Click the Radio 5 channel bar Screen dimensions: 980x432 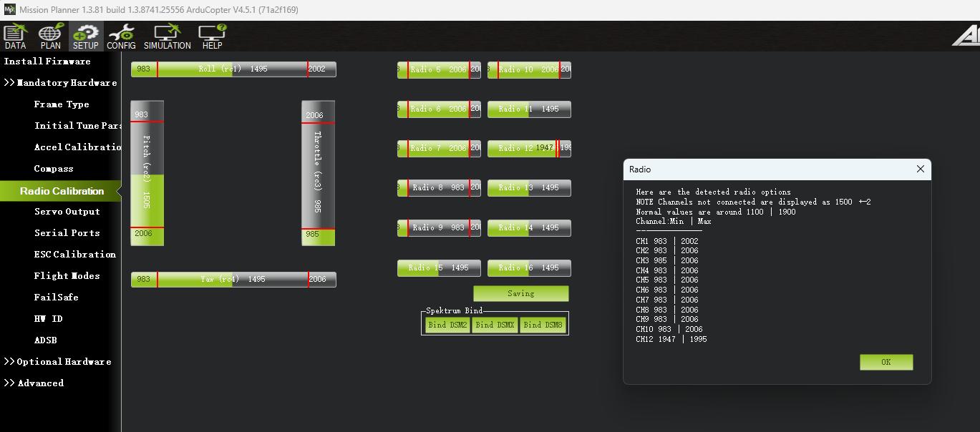pyautogui.click(x=439, y=69)
